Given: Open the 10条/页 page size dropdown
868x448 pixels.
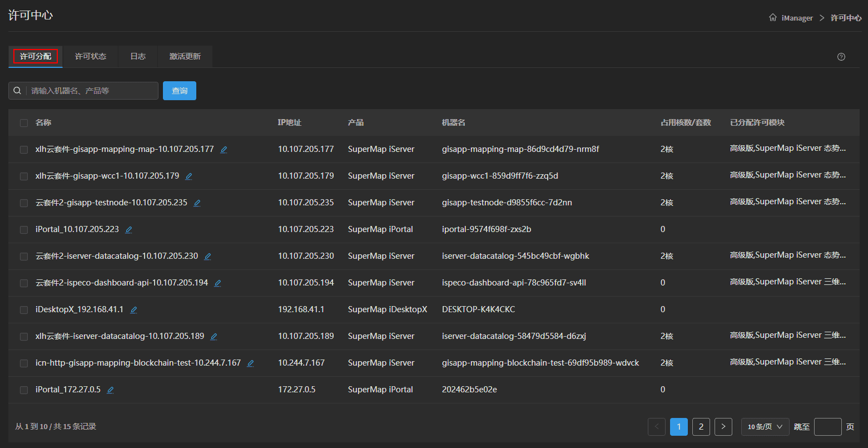Looking at the screenshot, I should click(765, 427).
